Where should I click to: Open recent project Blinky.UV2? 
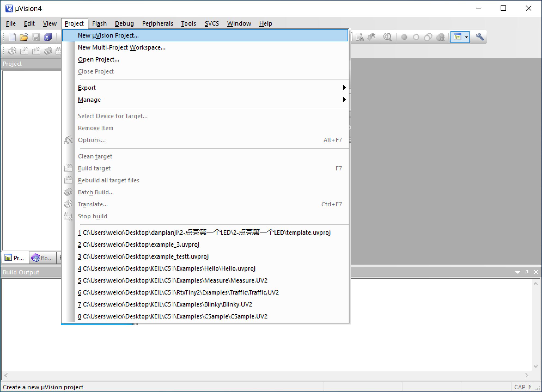(x=205, y=304)
